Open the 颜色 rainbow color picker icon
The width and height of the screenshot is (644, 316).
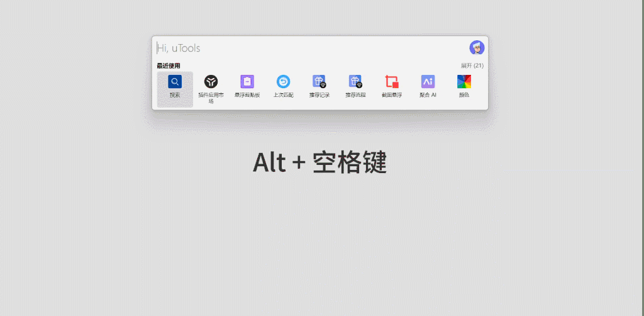coord(464,81)
